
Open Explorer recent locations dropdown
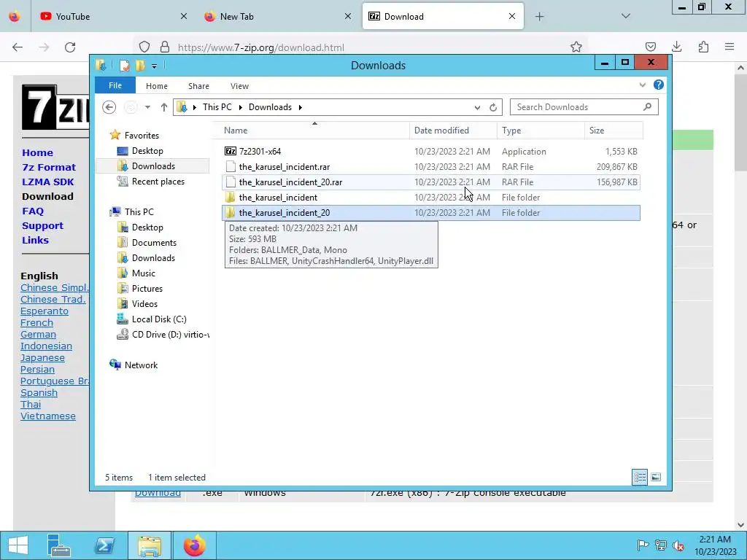coord(147,107)
